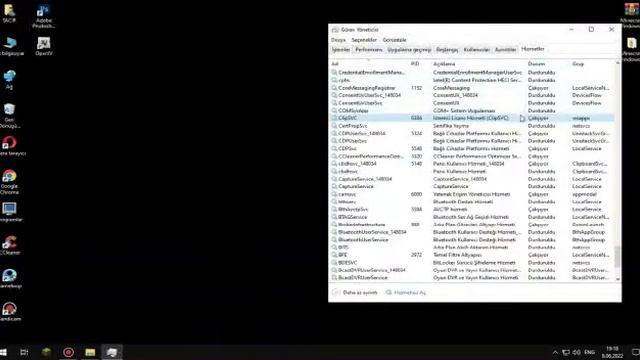Select the Hizmetler tab
640x360 pixels.
(533, 49)
